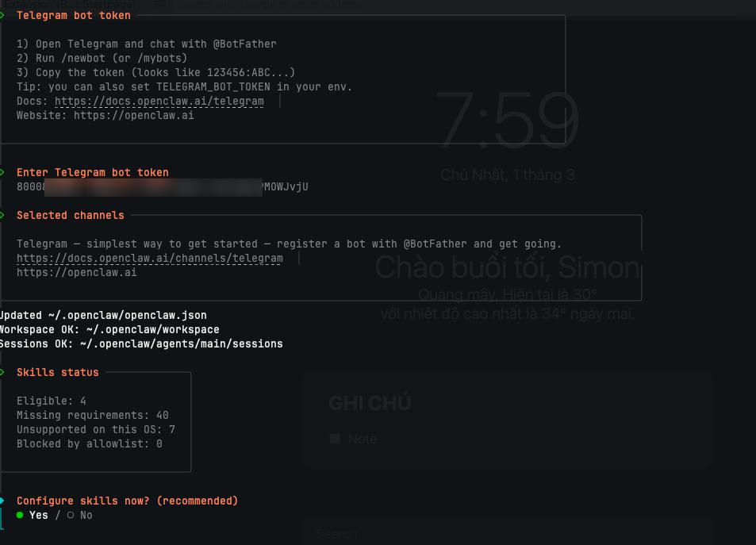Viewport: 756px width, 545px height.
Task: Click the marker beside Skills status heading
Action: [2, 372]
